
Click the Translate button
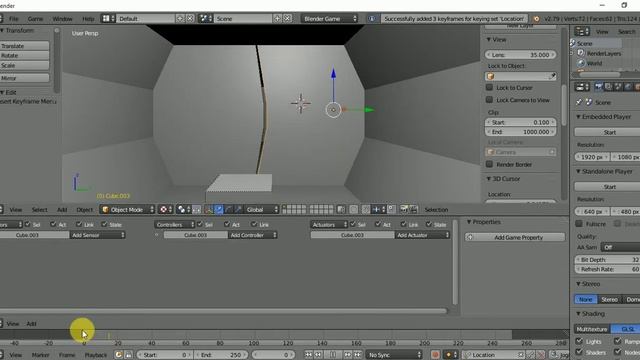pyautogui.click(x=24, y=46)
